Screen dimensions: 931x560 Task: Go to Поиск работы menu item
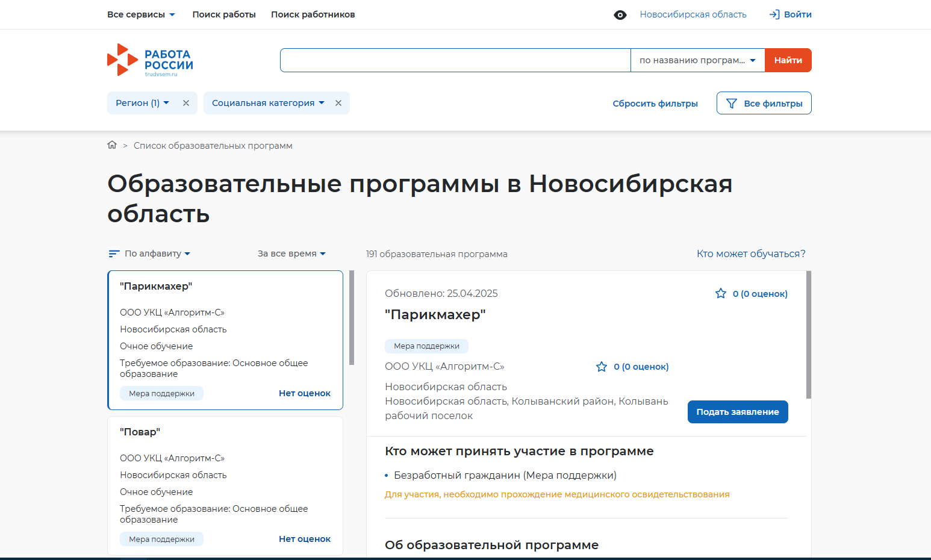224,14
